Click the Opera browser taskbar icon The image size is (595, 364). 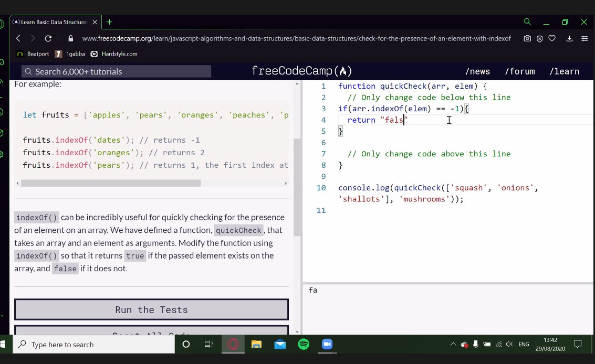[x=233, y=344]
